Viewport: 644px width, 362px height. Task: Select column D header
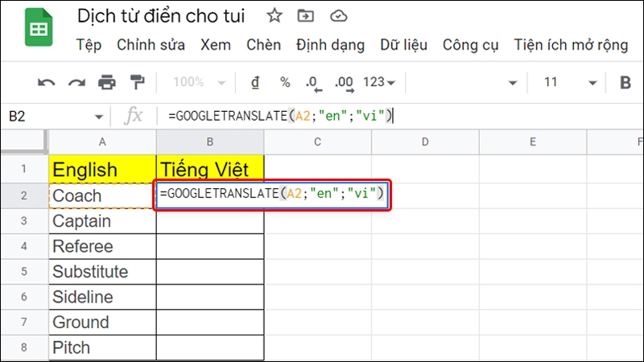[425, 142]
